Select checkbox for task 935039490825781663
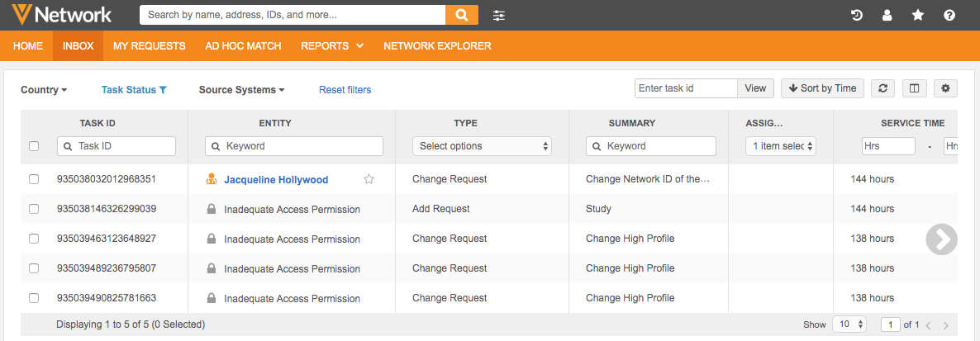Screen dimensions: 980x341 [x=34, y=298]
